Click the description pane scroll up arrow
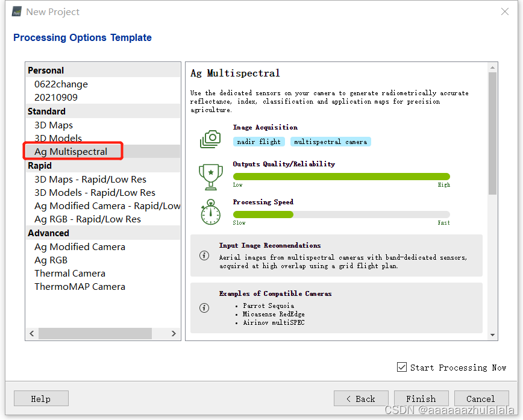 coord(492,67)
